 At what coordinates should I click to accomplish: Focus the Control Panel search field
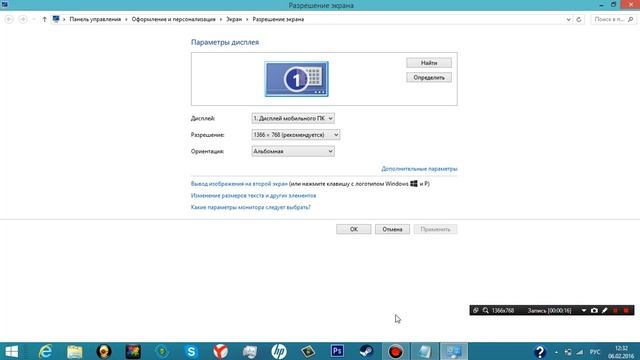point(613,19)
